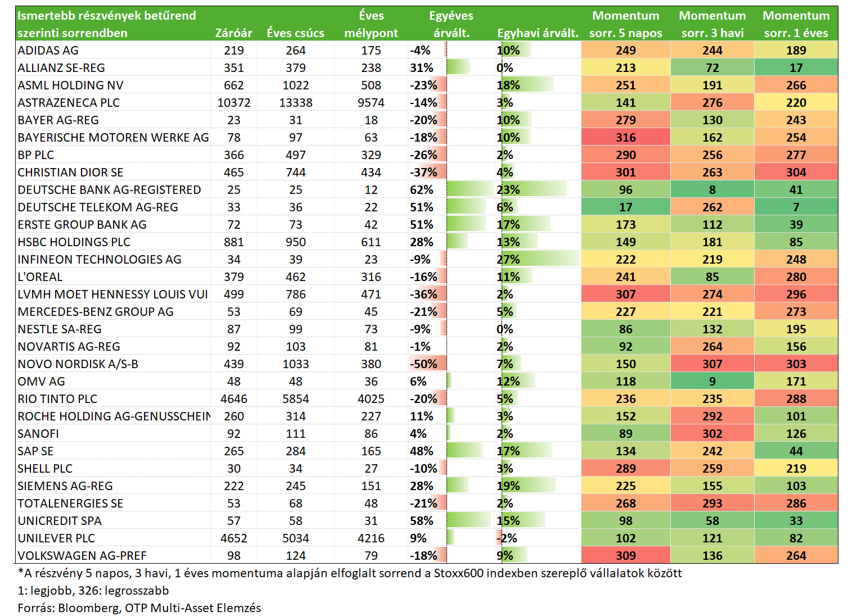This screenshot has width=857, height=616.
Task: Click the Éves csúcs column header
Action: [295, 33]
